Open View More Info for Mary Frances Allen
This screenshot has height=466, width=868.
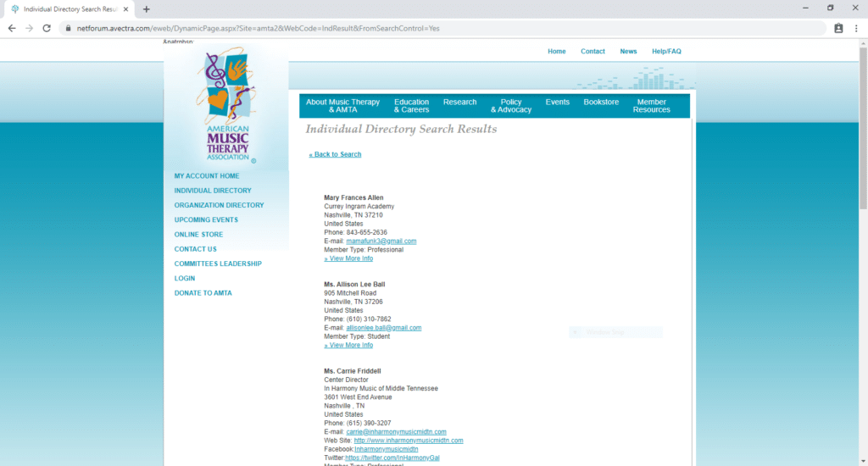click(x=348, y=258)
